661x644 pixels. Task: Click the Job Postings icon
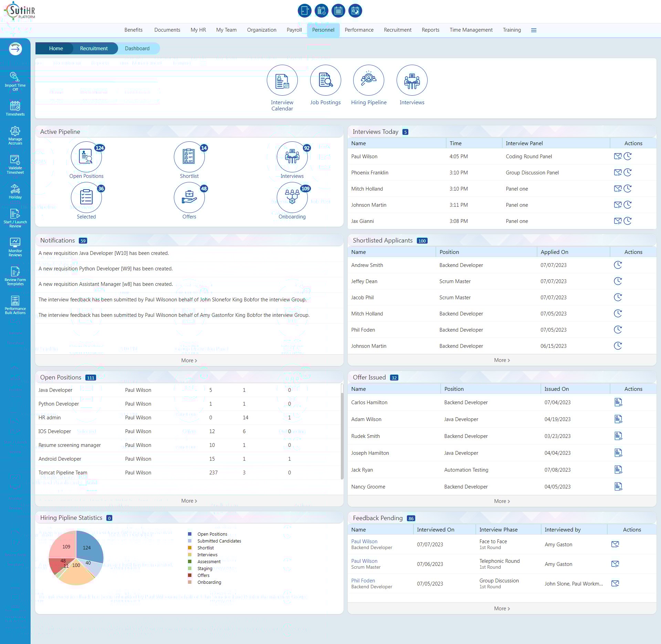[x=325, y=80]
